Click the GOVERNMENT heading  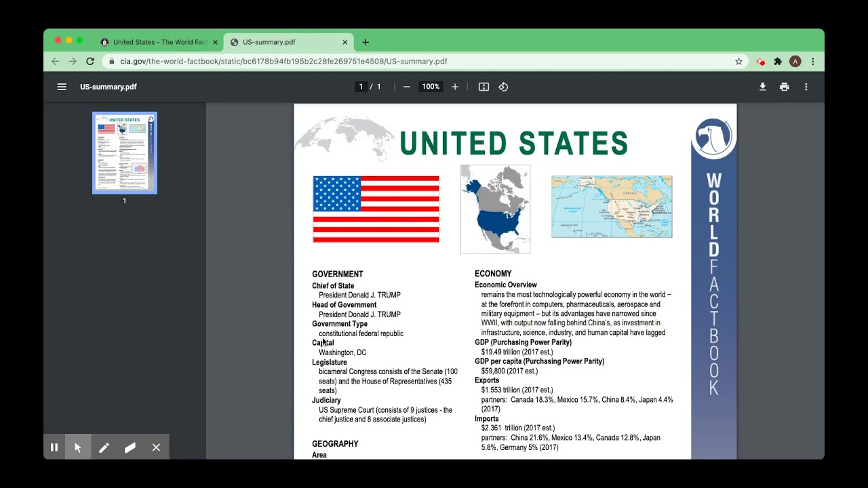(337, 274)
